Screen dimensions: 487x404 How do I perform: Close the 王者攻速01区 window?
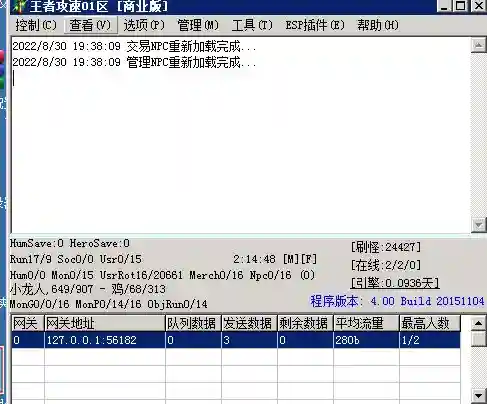tap(479, 5)
